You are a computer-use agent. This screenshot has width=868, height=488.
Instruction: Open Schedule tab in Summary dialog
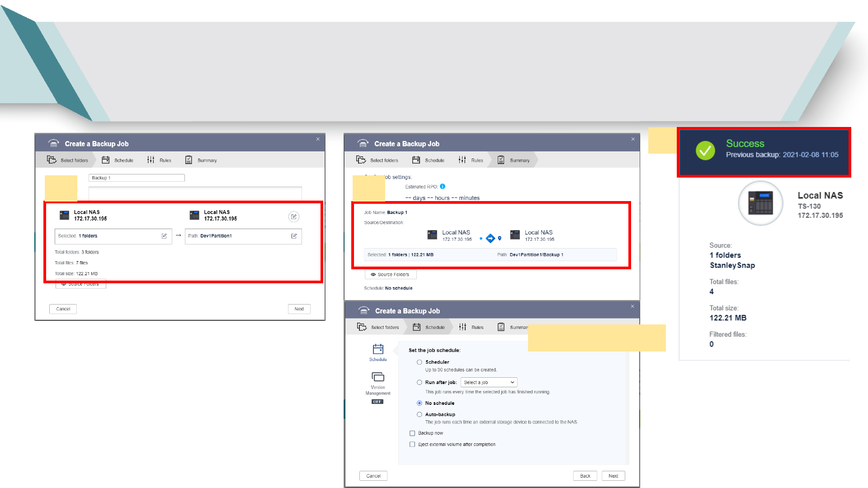click(x=428, y=160)
